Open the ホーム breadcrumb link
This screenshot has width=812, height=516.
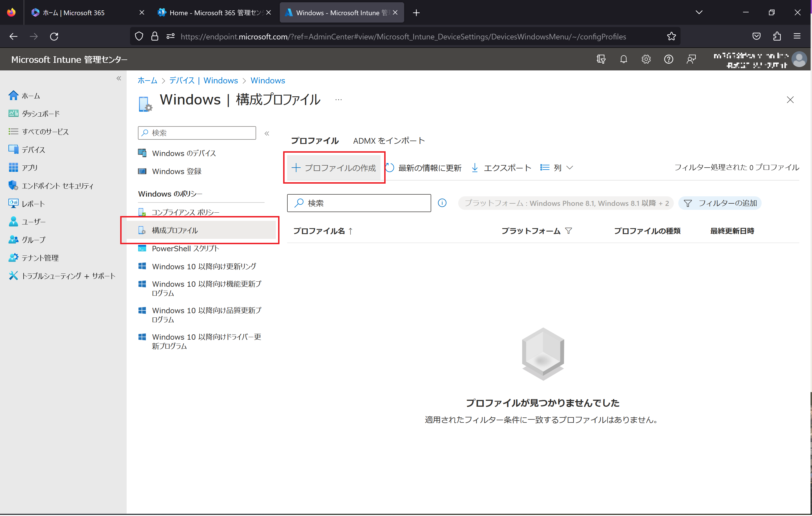[x=147, y=80]
